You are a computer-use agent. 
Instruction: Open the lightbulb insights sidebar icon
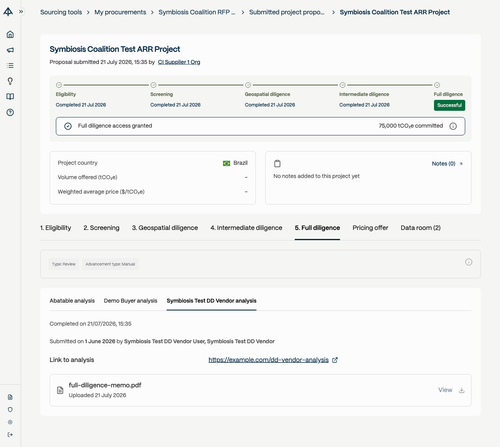pyautogui.click(x=10, y=81)
